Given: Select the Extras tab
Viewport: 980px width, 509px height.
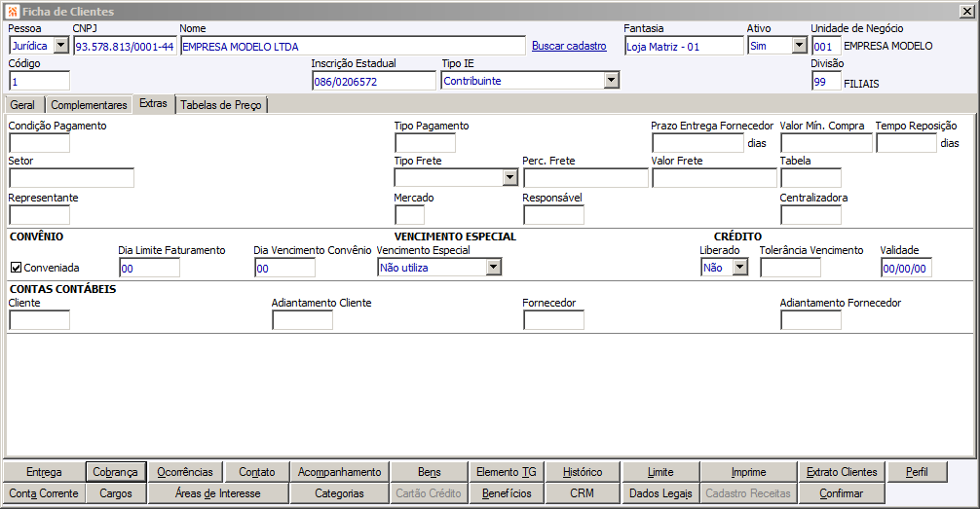Looking at the screenshot, I should click(x=154, y=104).
